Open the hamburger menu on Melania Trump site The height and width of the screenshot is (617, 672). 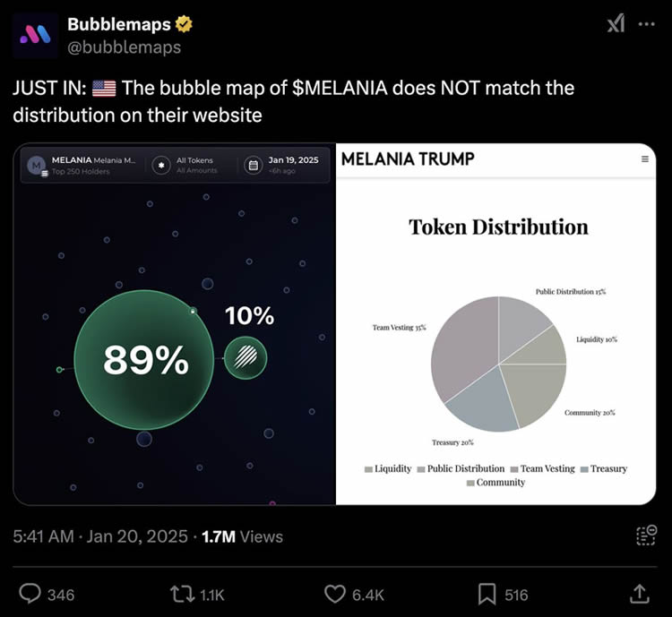tap(644, 159)
